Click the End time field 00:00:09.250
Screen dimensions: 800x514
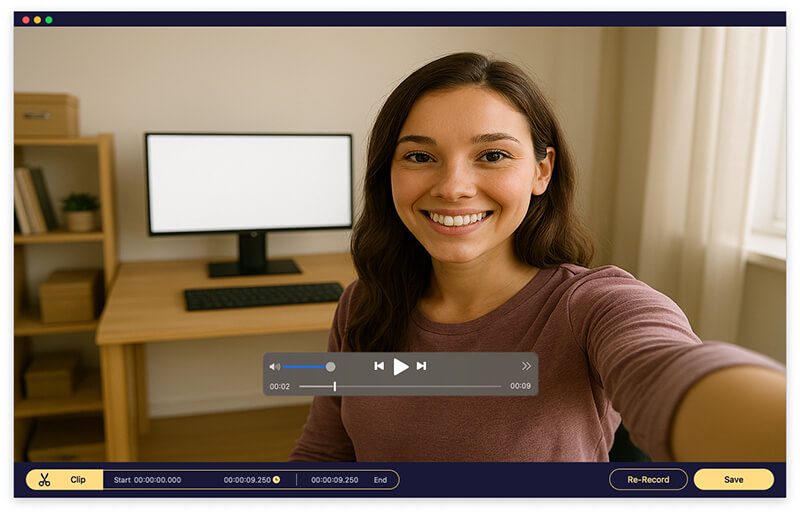[334, 480]
